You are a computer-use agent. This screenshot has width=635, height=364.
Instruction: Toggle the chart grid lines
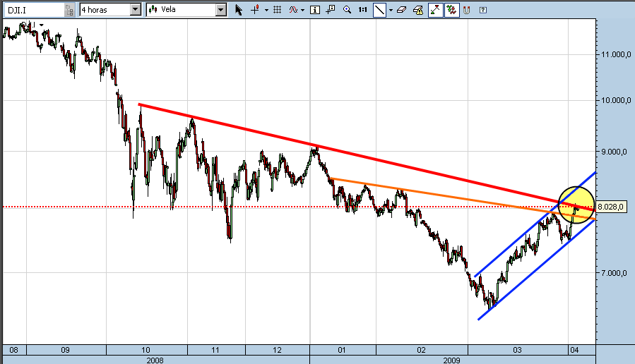pyautogui.click(x=277, y=10)
